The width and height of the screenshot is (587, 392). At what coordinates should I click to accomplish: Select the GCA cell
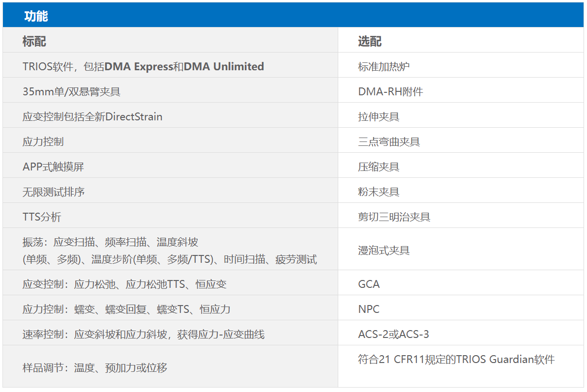point(369,284)
